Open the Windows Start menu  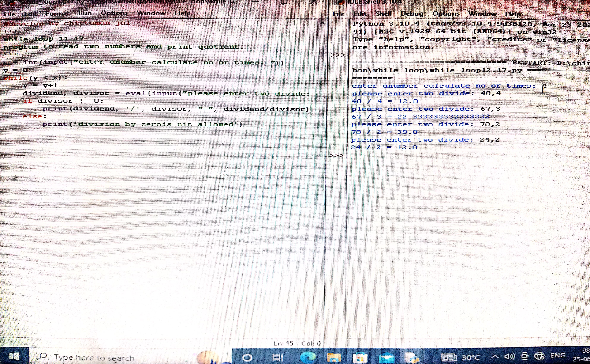(x=14, y=356)
